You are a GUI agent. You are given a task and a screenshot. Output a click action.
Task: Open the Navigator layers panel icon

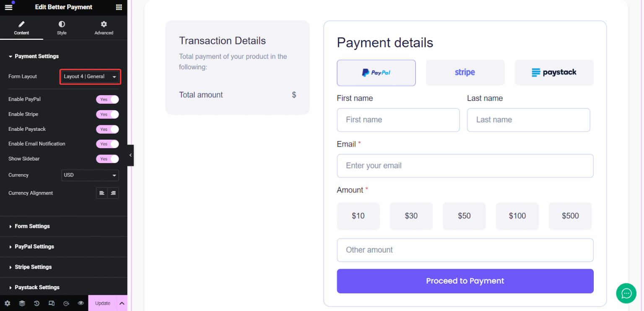click(22, 303)
